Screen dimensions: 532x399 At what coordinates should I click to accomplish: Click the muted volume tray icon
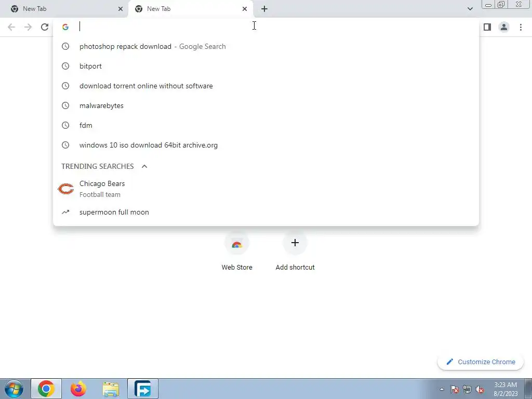480,389
